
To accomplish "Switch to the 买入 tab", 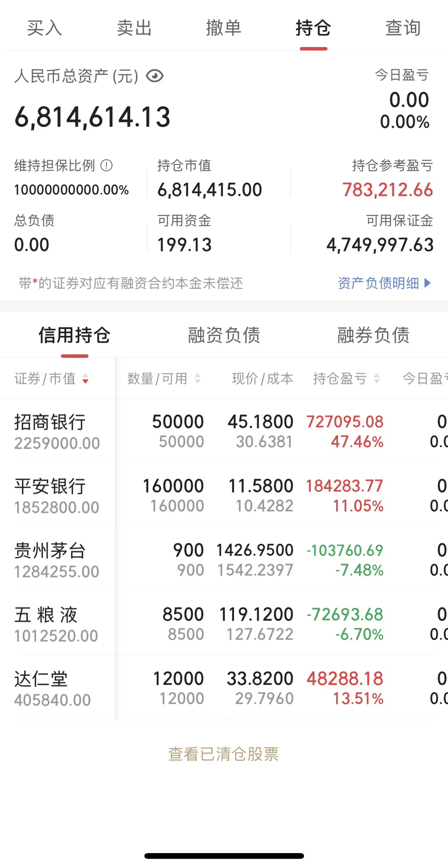I will click(44, 28).
